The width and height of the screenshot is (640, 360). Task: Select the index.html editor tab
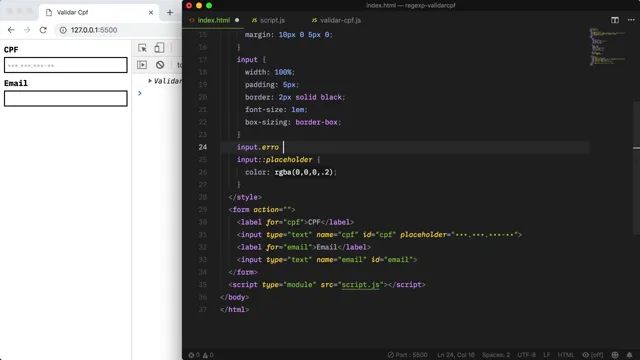click(213, 20)
